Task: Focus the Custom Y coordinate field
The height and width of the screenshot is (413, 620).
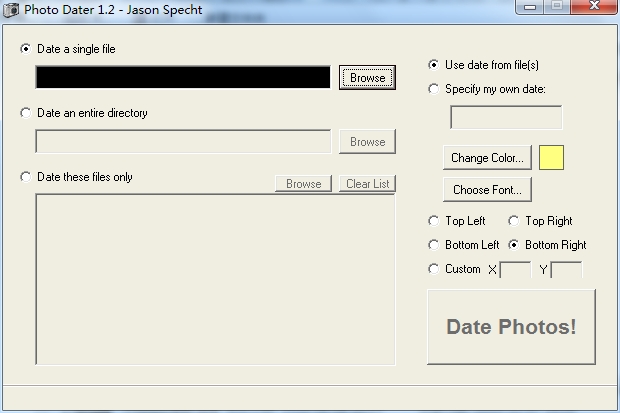Action: click(x=566, y=270)
